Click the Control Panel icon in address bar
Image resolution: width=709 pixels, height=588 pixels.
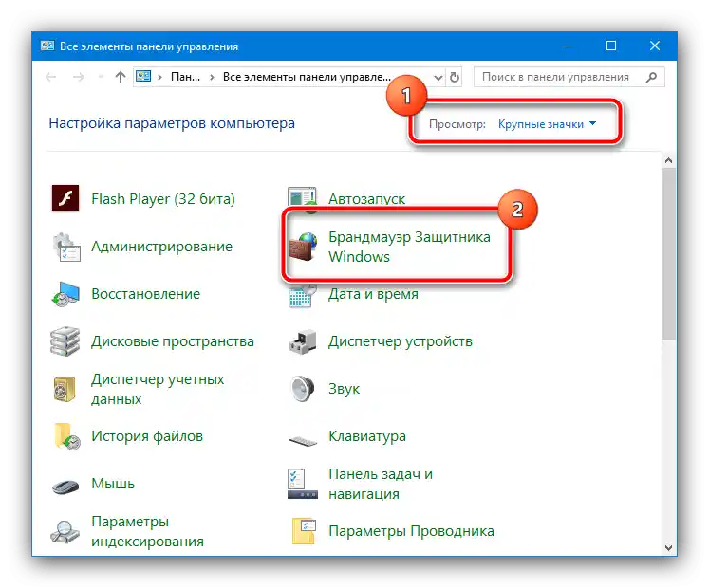click(143, 77)
